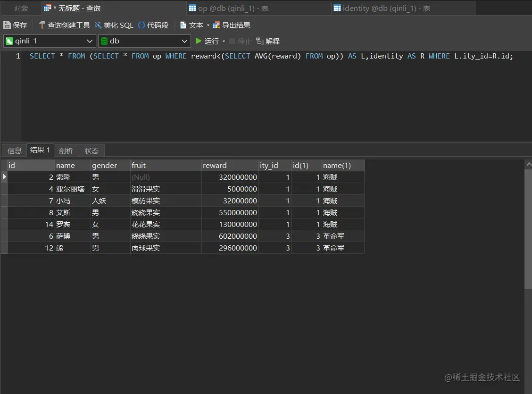Open code snippets (代码段)

[153, 25]
